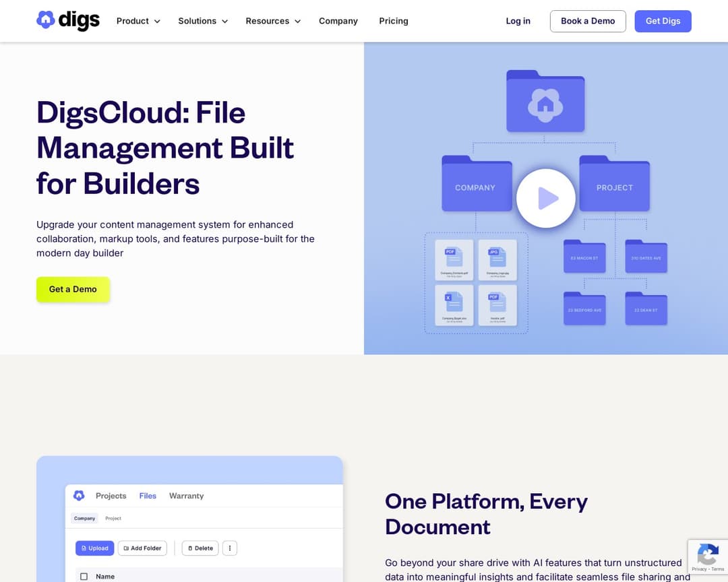This screenshot has width=728, height=582.
Task: Click the Digs cloud icon in the app preview
Action: point(79,496)
